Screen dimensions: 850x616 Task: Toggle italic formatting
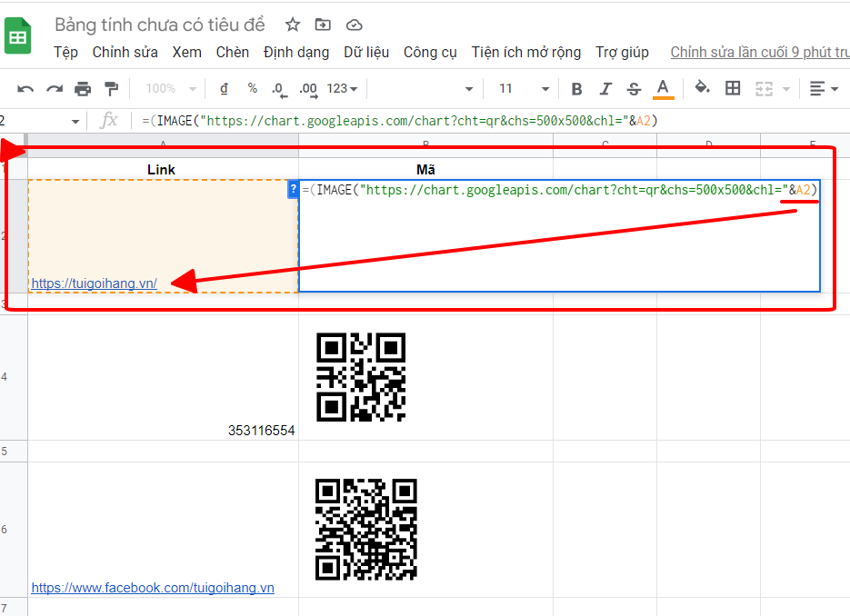[x=605, y=89]
